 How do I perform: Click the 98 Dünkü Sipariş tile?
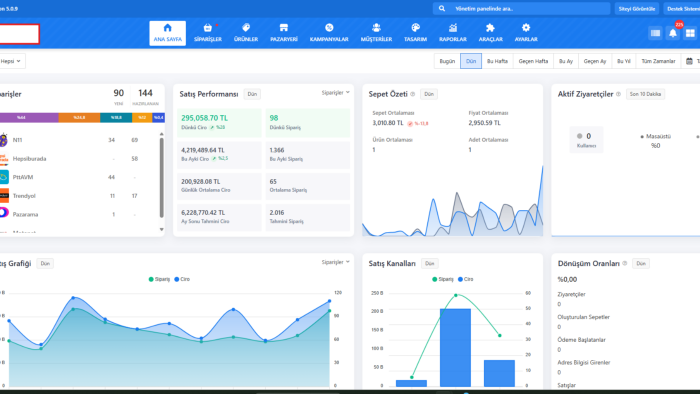click(x=308, y=123)
